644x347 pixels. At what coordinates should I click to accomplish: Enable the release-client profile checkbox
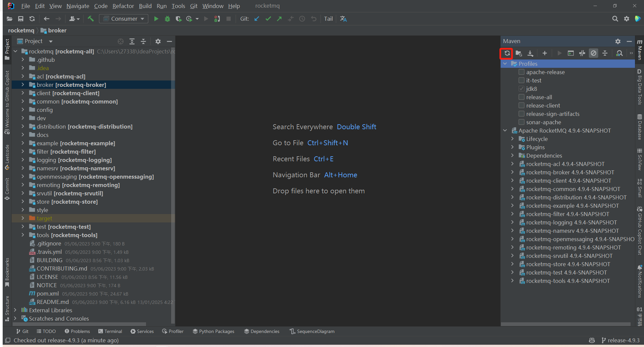click(x=521, y=105)
